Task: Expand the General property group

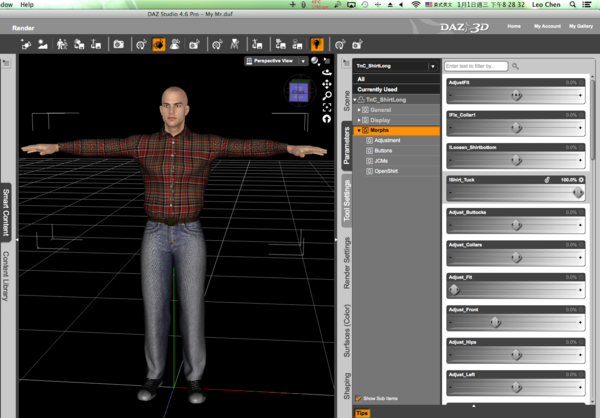Action: pos(358,109)
